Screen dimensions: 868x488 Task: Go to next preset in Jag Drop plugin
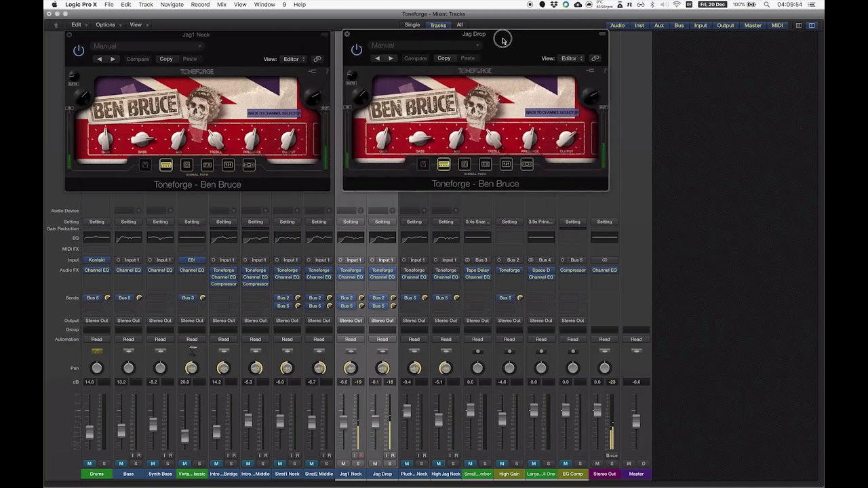(x=391, y=58)
